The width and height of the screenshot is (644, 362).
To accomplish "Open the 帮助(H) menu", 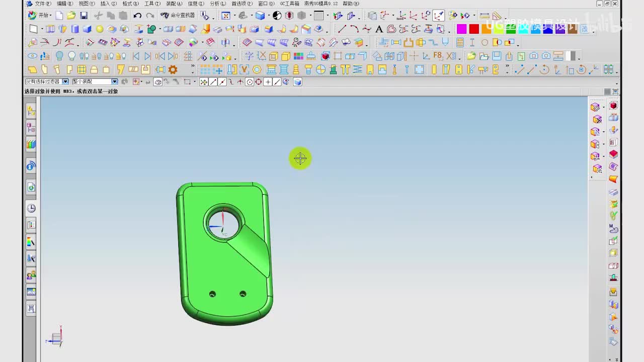I will pyautogui.click(x=351, y=4).
